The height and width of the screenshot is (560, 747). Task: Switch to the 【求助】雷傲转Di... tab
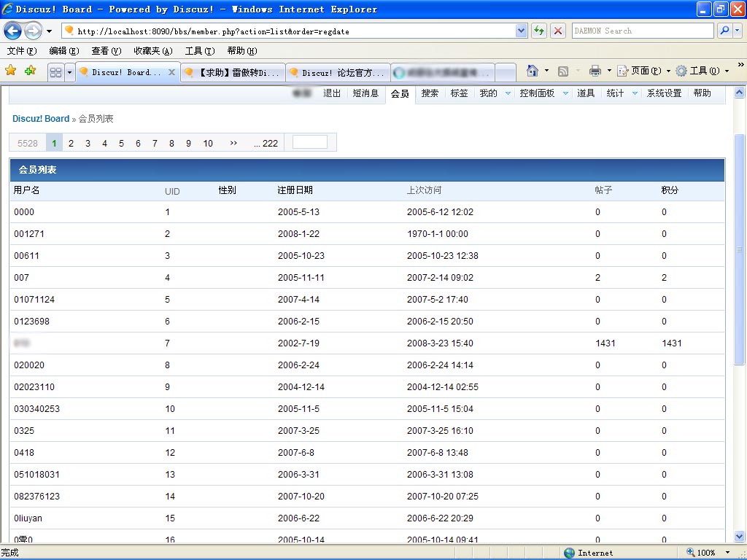pos(233,72)
